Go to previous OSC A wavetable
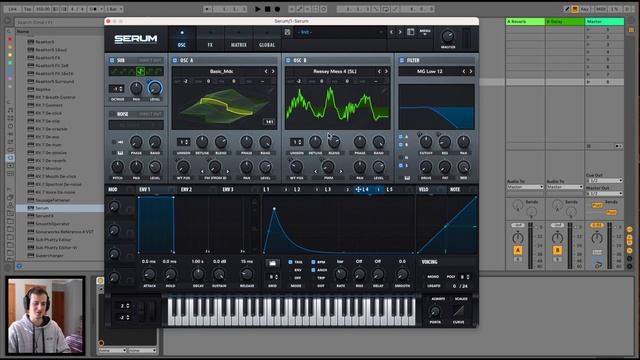 [x=266, y=71]
